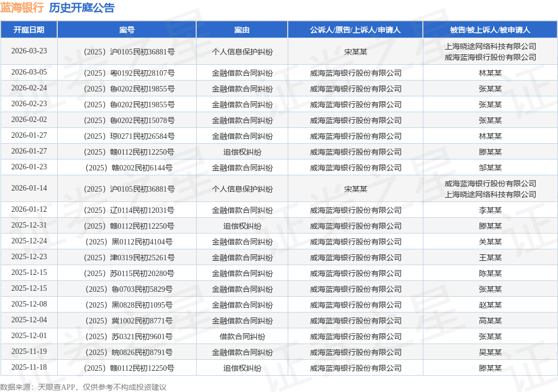Click 宋某某 in the 2026-03-23 row
The width and height of the screenshot is (558, 392).
(355, 52)
